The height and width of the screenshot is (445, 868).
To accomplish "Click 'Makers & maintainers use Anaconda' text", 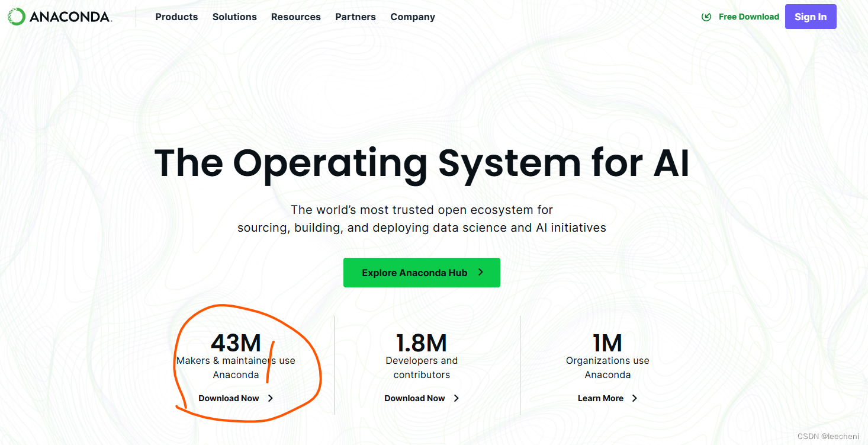I will click(236, 367).
